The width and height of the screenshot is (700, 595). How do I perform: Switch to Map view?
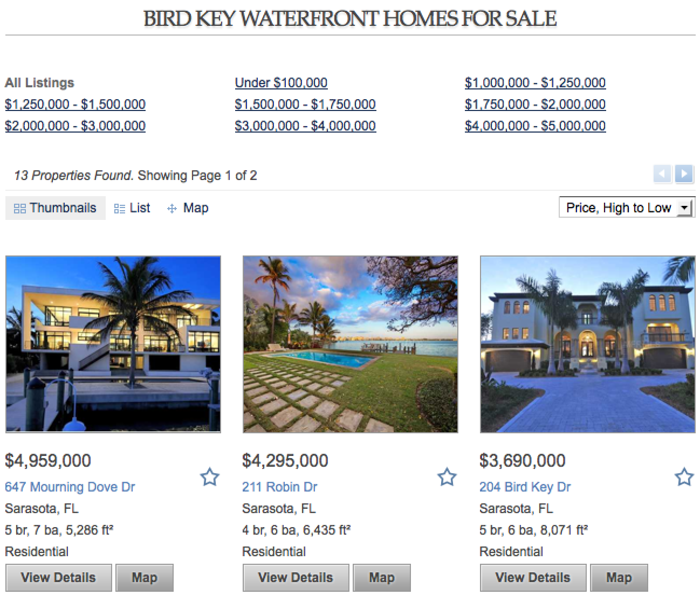point(188,208)
